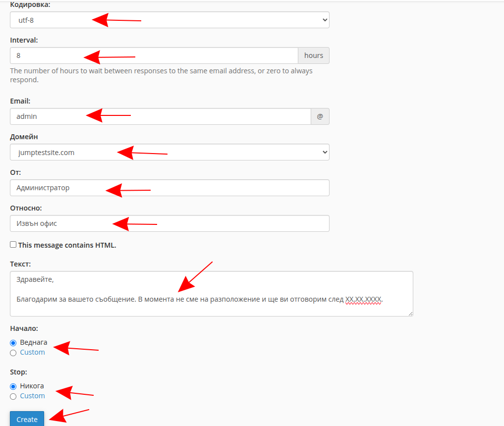Screen dimensions: 504x426
Task: Click the Custom link text under Начало
Action: pos(32,352)
